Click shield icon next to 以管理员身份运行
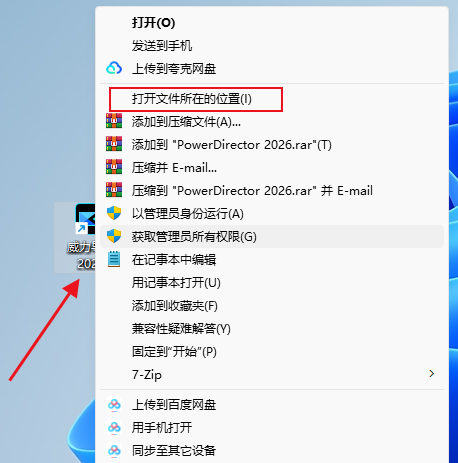458x463 pixels. tap(114, 213)
